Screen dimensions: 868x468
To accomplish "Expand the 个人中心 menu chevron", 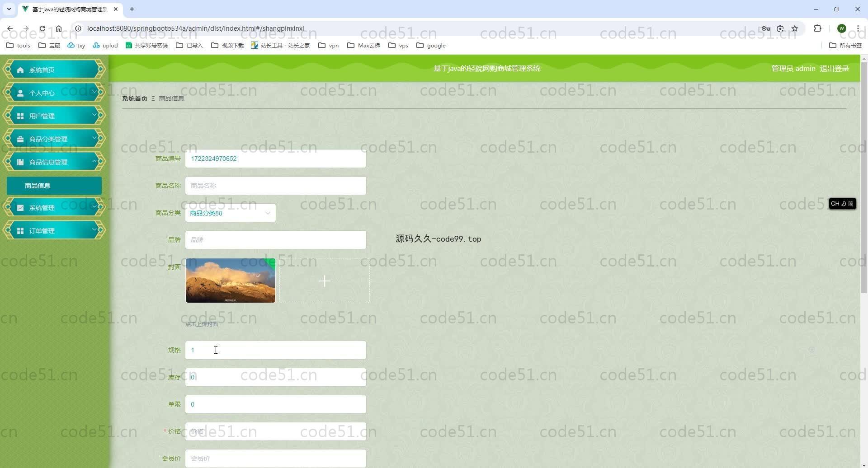I will 94,92.
